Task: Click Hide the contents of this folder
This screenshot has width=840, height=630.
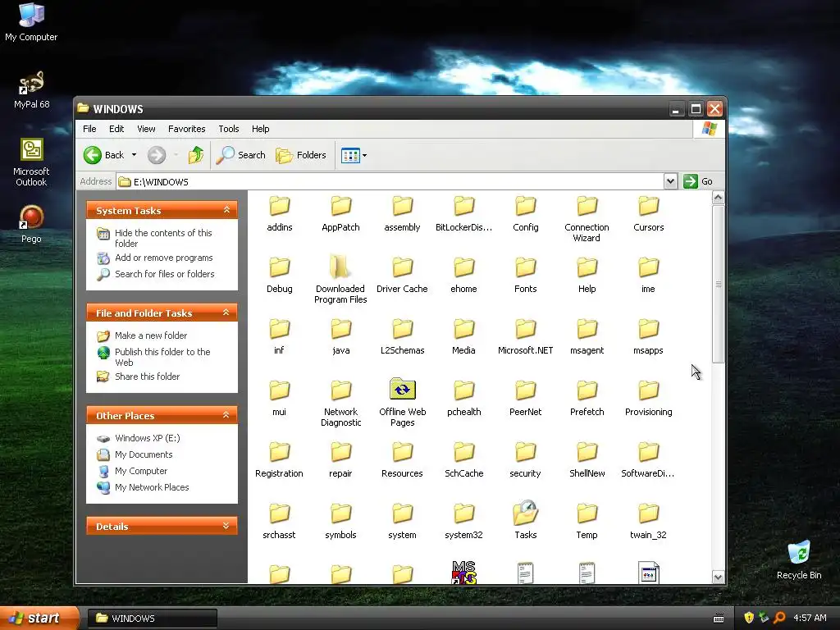Action: tap(163, 238)
